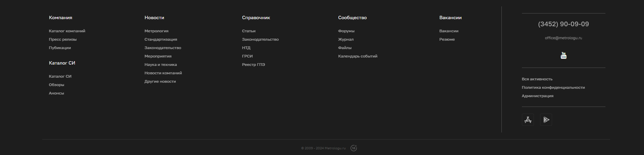This screenshot has width=644, height=155.
Task: Open the Обзоры link under Каталог СИ
Action: click(x=56, y=85)
